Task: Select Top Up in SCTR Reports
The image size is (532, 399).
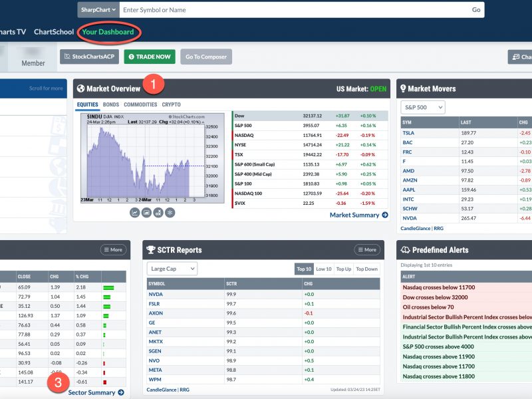Action: point(344,269)
